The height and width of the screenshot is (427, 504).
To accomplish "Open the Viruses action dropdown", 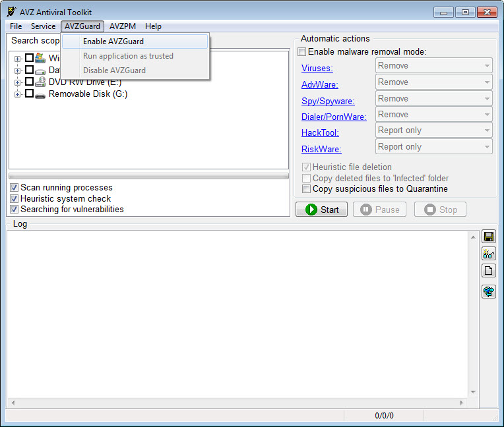I will [x=433, y=65].
